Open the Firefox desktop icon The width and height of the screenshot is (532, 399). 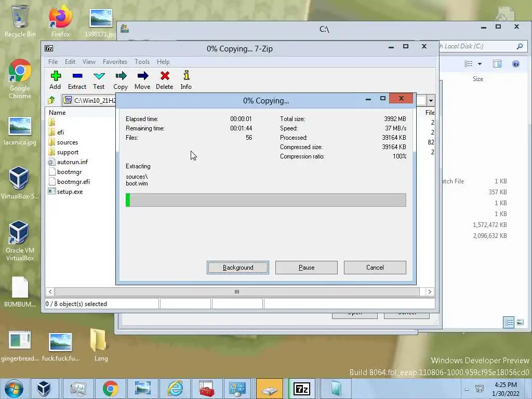tap(60, 20)
